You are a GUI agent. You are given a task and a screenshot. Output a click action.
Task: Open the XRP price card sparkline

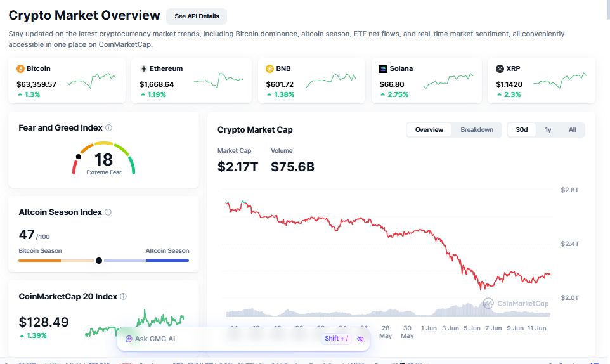point(560,80)
